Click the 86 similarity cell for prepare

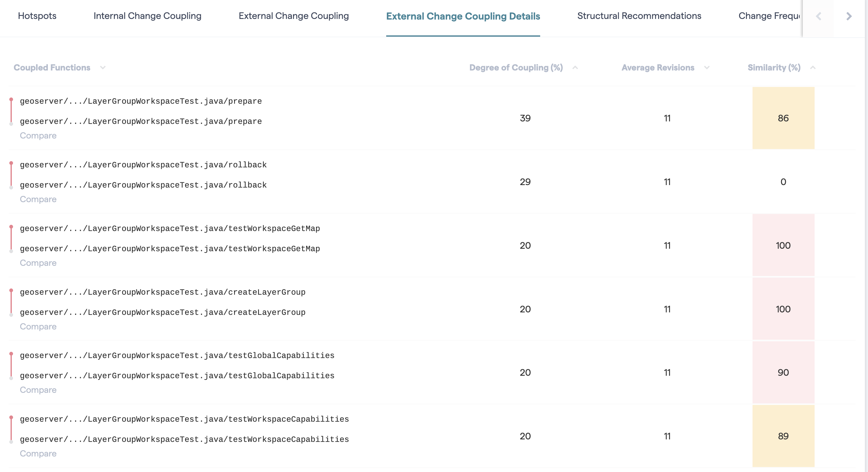coord(783,118)
